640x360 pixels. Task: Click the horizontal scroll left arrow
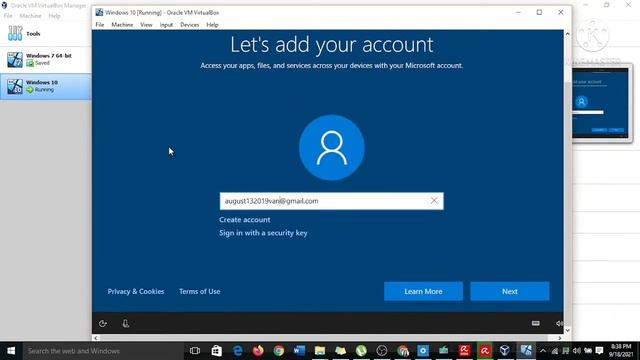coord(96,338)
